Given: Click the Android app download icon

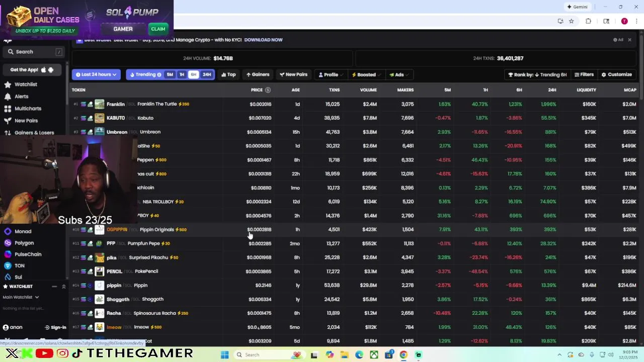Looking at the screenshot, I should 51,70.
